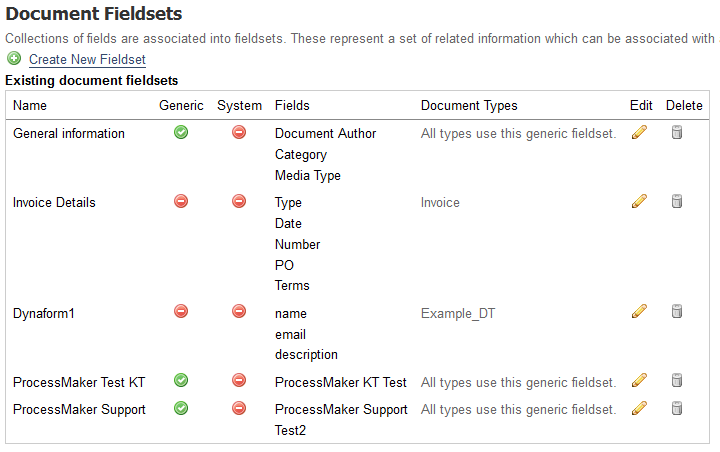Edit the ProcessMaker Test KT fieldset
The height and width of the screenshot is (452, 720).
tap(640, 380)
